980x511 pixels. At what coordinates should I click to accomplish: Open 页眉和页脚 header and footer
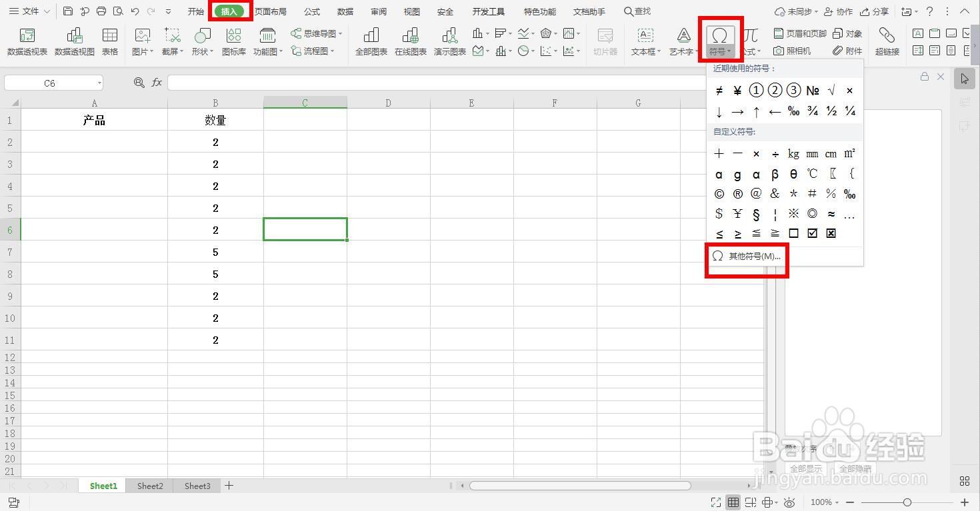coord(800,33)
